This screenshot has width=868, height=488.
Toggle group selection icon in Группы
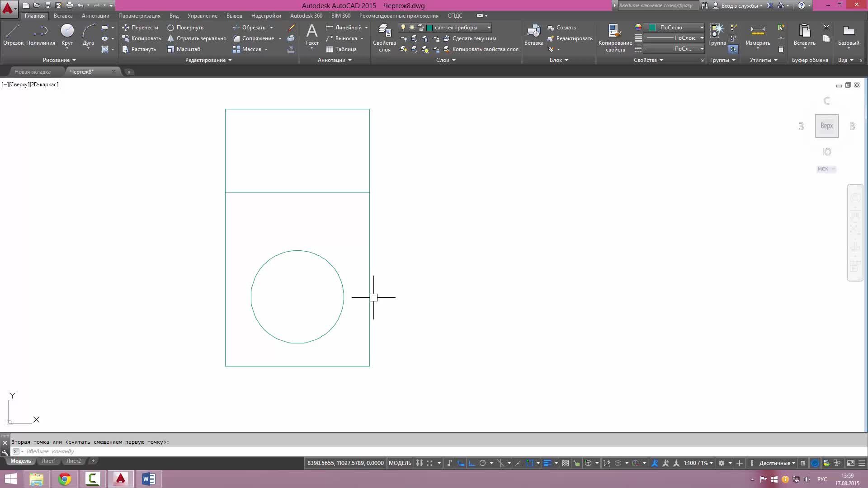[x=733, y=49]
